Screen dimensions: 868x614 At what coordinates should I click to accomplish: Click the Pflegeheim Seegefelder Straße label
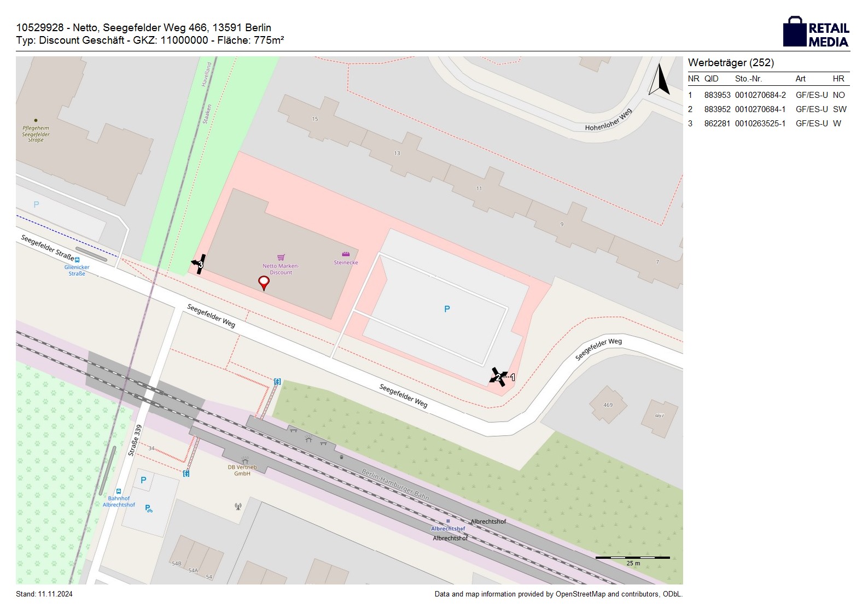click(x=36, y=134)
